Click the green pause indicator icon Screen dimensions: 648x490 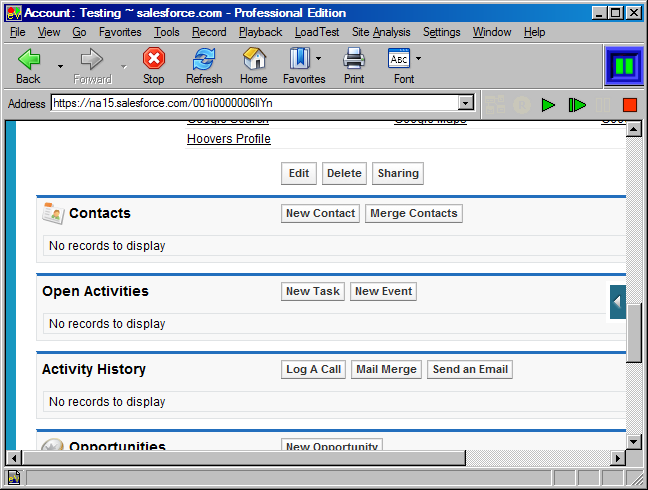click(x=624, y=66)
